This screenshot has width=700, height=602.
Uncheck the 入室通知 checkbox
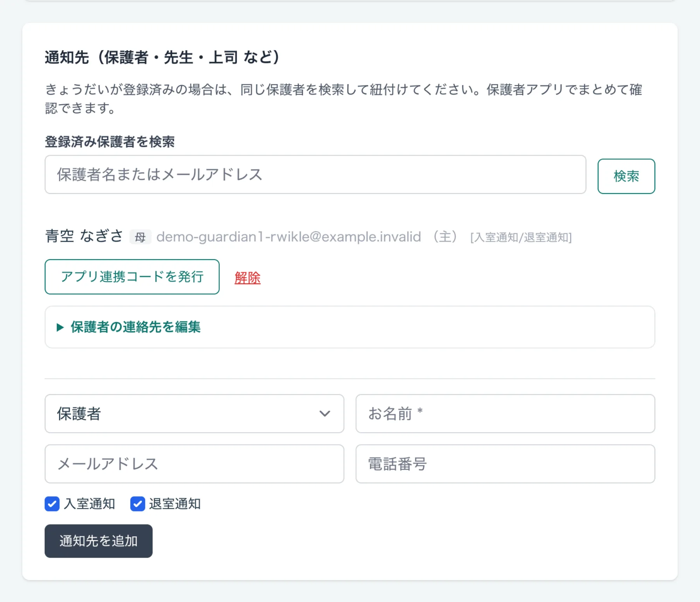pos(52,504)
